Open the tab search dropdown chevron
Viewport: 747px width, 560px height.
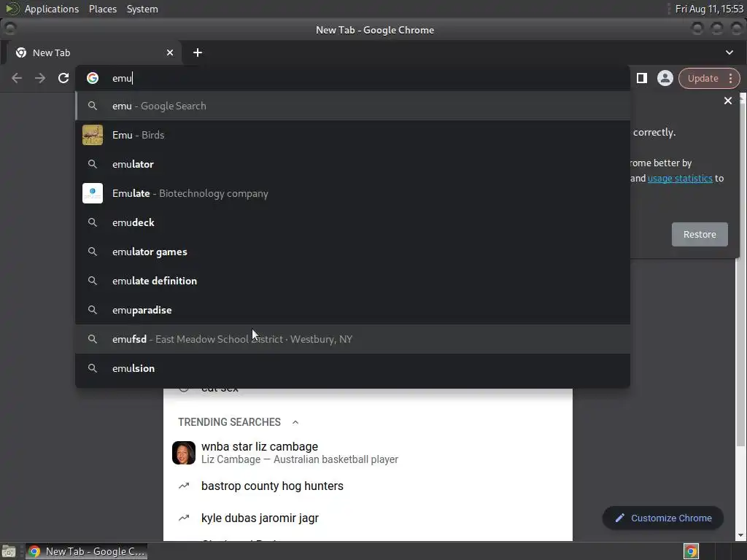point(729,52)
